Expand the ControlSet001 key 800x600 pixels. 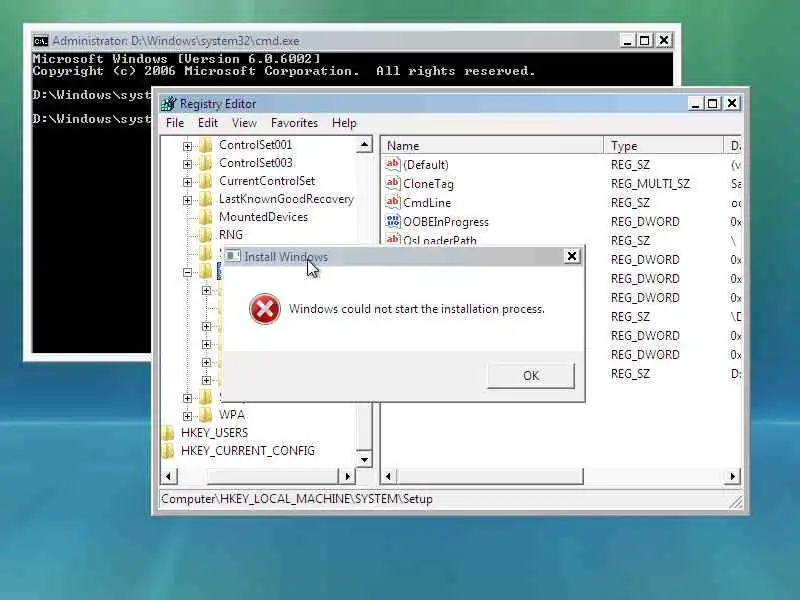[187, 146]
